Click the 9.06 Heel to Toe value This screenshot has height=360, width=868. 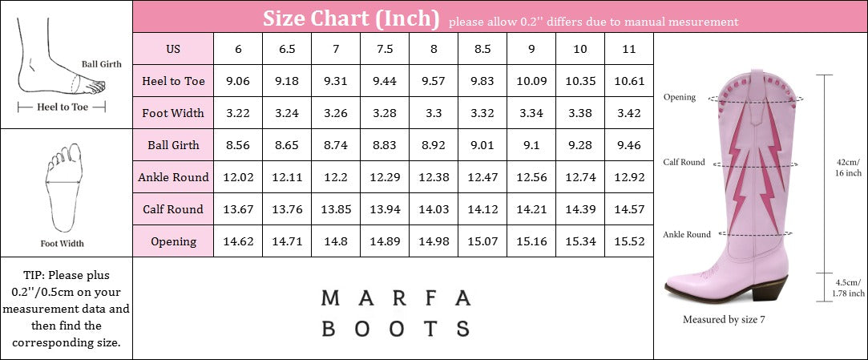pyautogui.click(x=238, y=81)
